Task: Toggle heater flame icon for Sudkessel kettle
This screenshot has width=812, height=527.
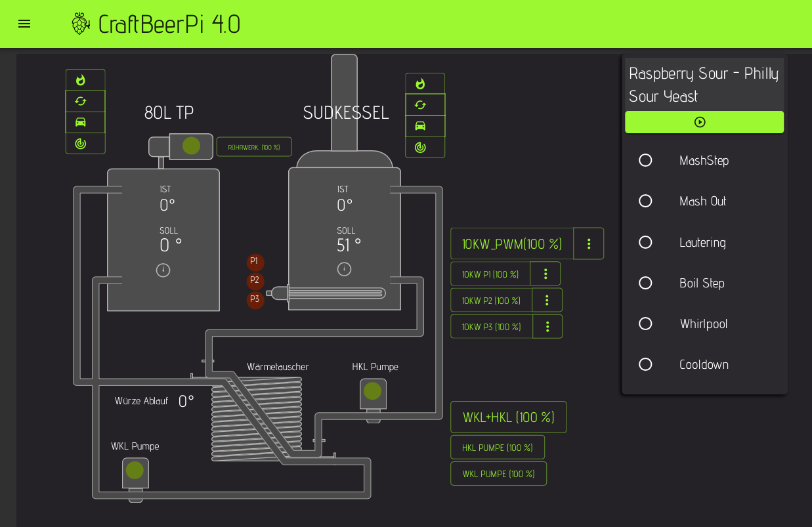Action: 421,84
